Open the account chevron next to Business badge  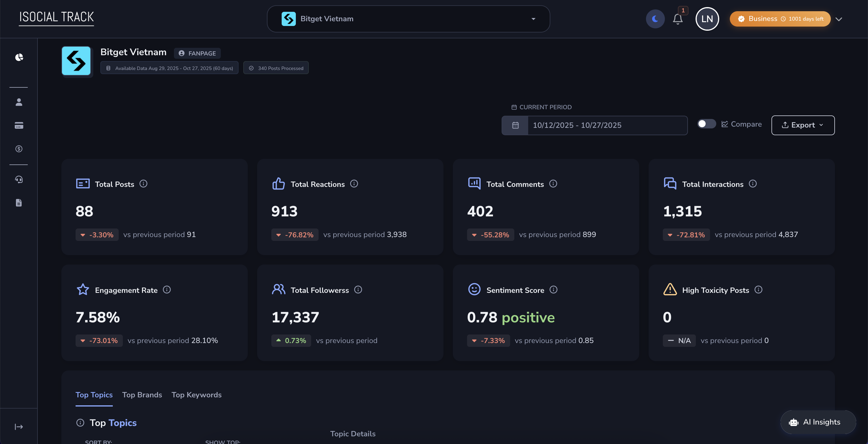point(839,19)
